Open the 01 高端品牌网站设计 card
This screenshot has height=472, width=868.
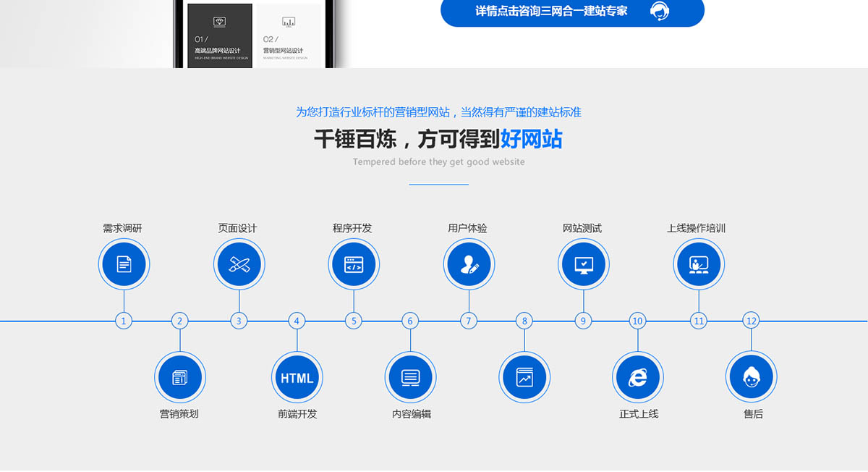[220, 36]
